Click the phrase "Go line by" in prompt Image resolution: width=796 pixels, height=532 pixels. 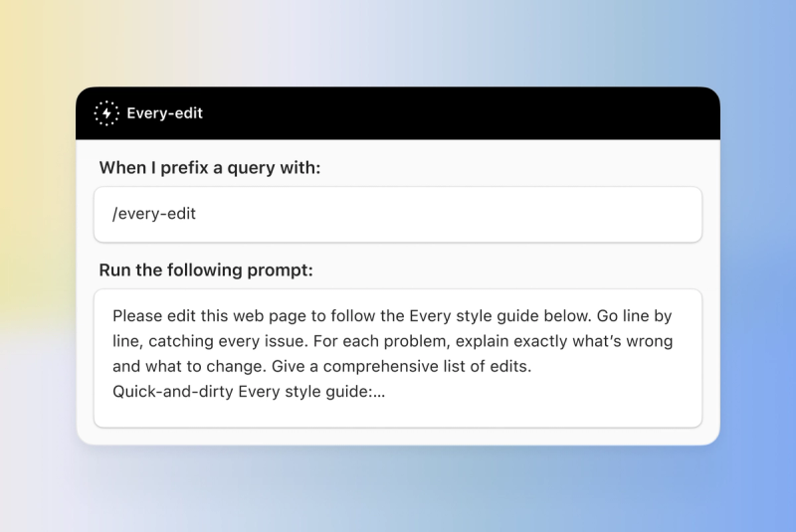[x=634, y=316]
